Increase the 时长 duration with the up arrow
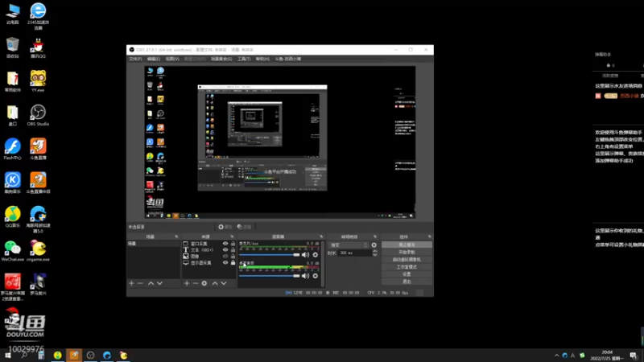This screenshot has height=362, width=644. coord(374,251)
